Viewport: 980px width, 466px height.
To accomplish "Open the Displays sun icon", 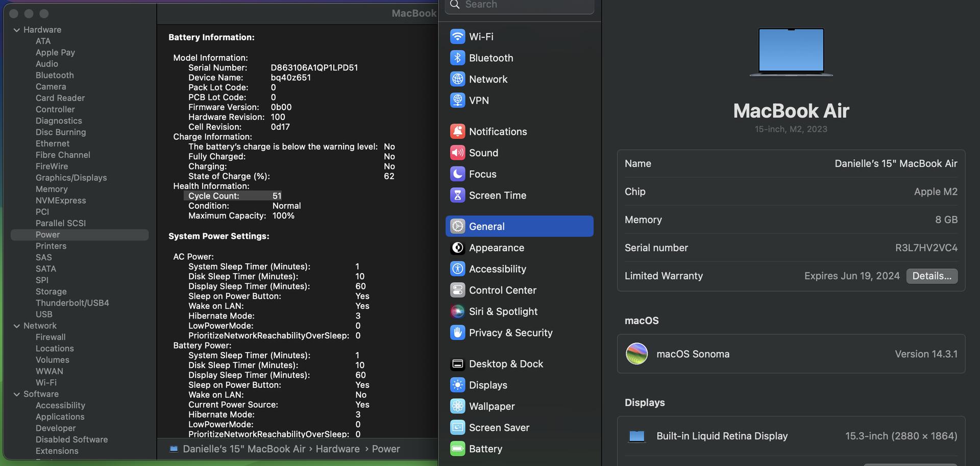I will 457,385.
